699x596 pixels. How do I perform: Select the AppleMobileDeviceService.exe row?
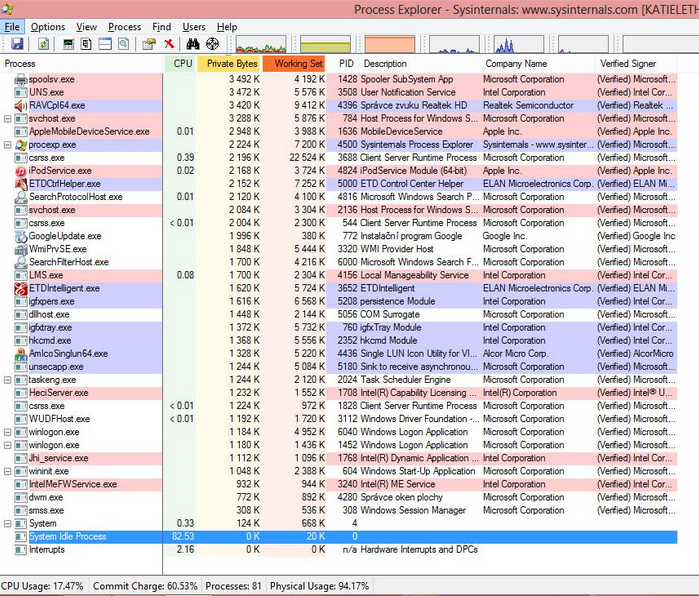339,132
